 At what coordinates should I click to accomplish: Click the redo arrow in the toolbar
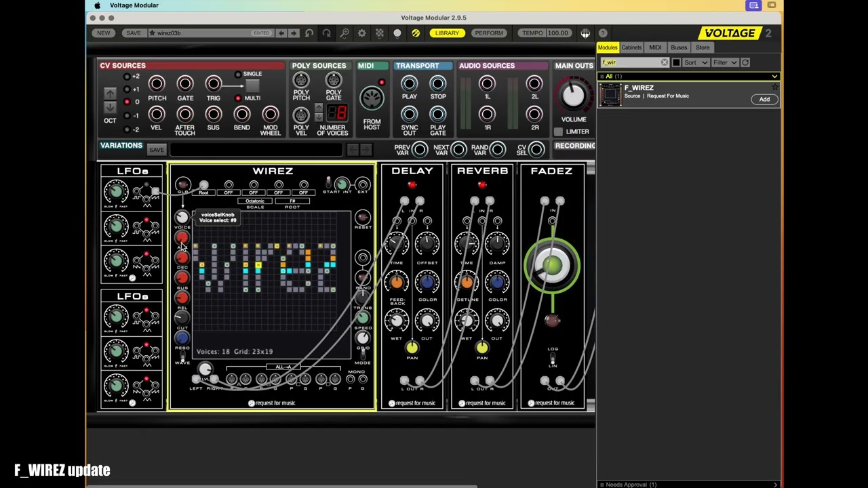[327, 33]
